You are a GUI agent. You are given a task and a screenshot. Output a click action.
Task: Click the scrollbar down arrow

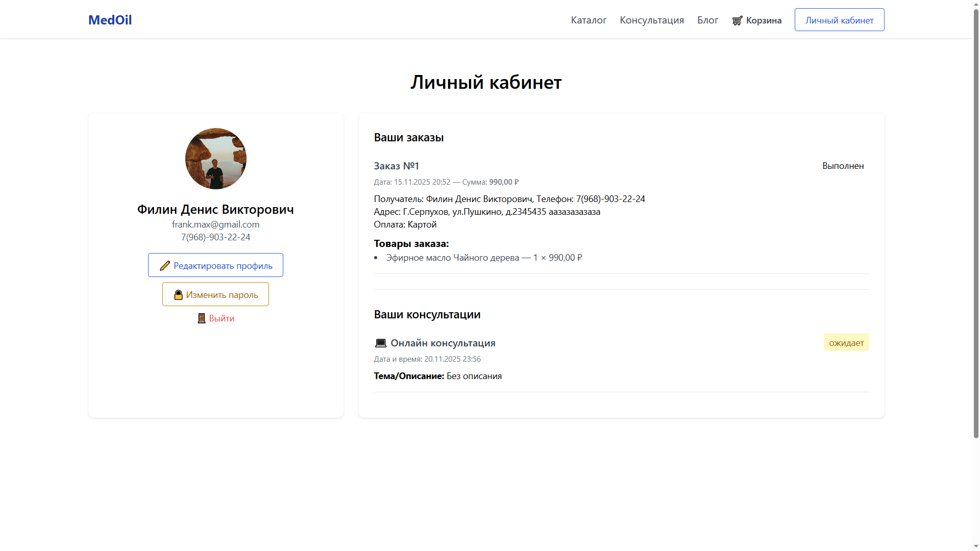click(x=976, y=546)
